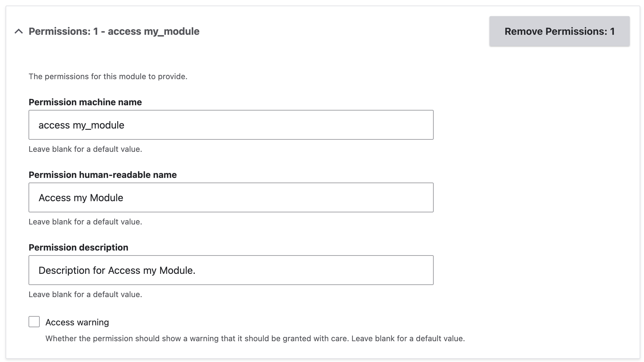Click the word "Module" inside human-readable name field

tap(106, 198)
